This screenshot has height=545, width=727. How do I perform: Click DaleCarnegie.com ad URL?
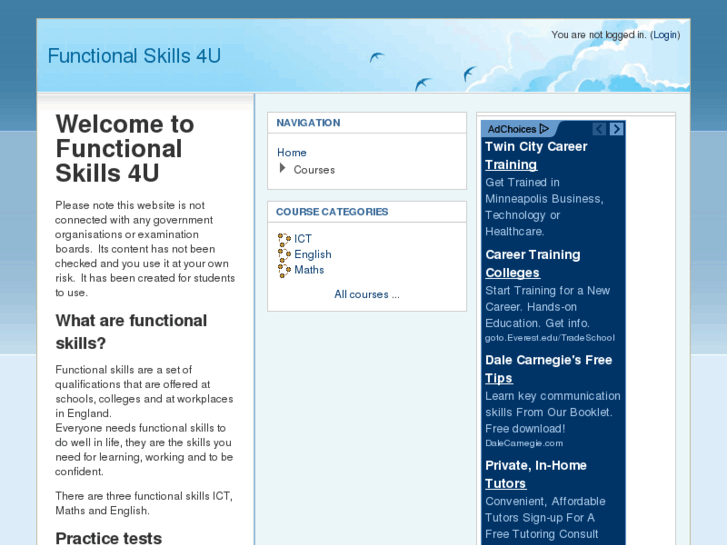(x=524, y=443)
